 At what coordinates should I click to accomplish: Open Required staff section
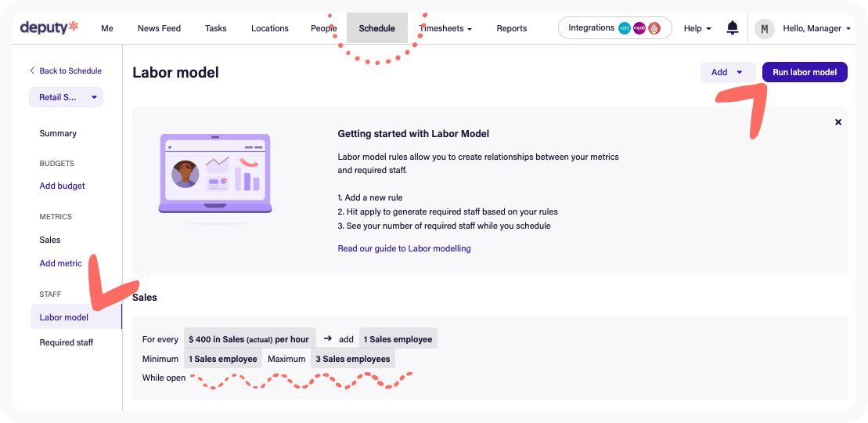66,342
